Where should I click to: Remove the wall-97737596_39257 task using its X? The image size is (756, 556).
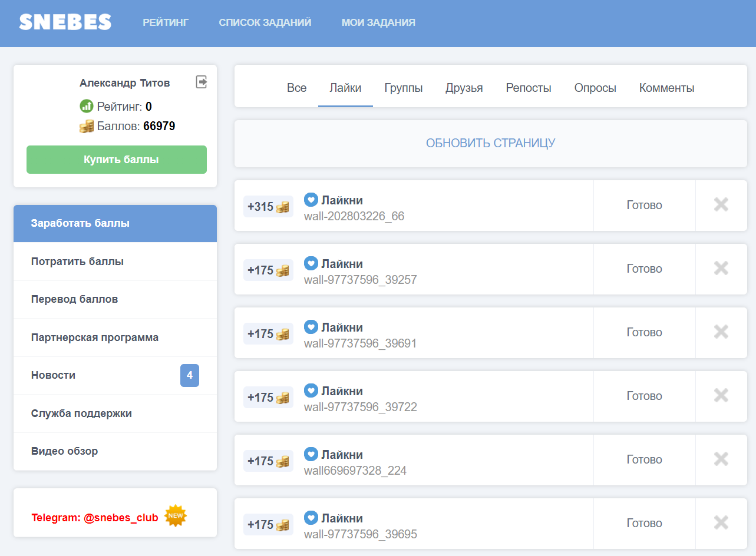(x=721, y=268)
